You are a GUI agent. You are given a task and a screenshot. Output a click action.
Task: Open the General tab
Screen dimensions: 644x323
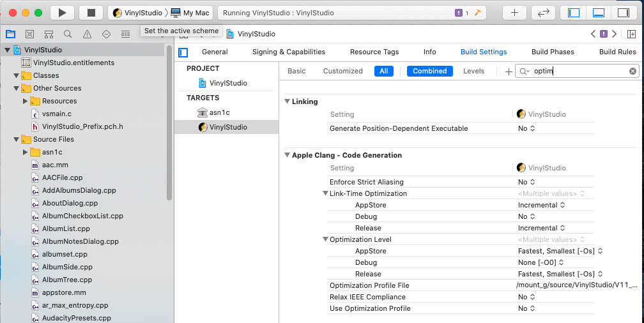click(215, 52)
